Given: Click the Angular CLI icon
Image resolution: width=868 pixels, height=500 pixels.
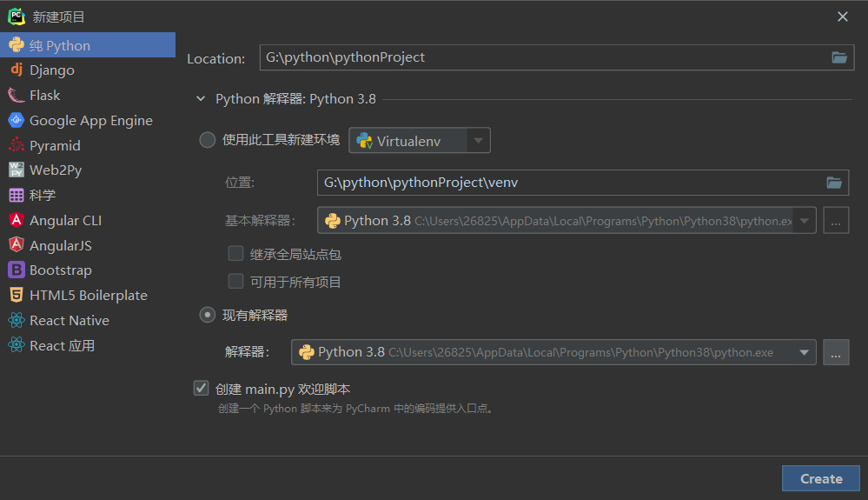Looking at the screenshot, I should (x=16, y=221).
